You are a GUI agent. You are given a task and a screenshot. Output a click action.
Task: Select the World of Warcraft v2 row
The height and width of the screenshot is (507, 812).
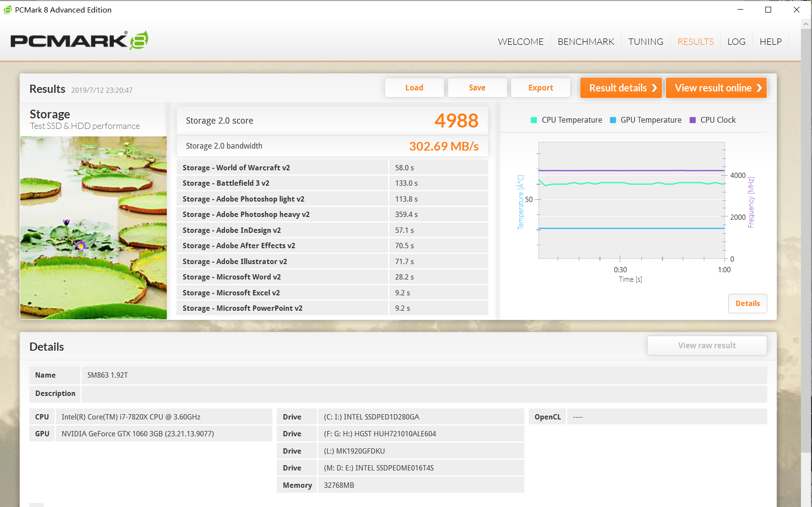click(x=332, y=167)
